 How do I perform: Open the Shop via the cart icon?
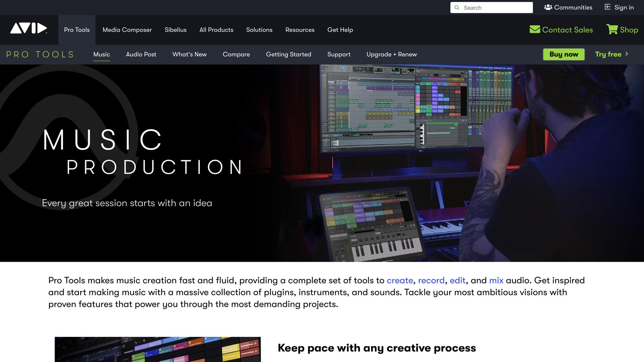click(x=613, y=29)
